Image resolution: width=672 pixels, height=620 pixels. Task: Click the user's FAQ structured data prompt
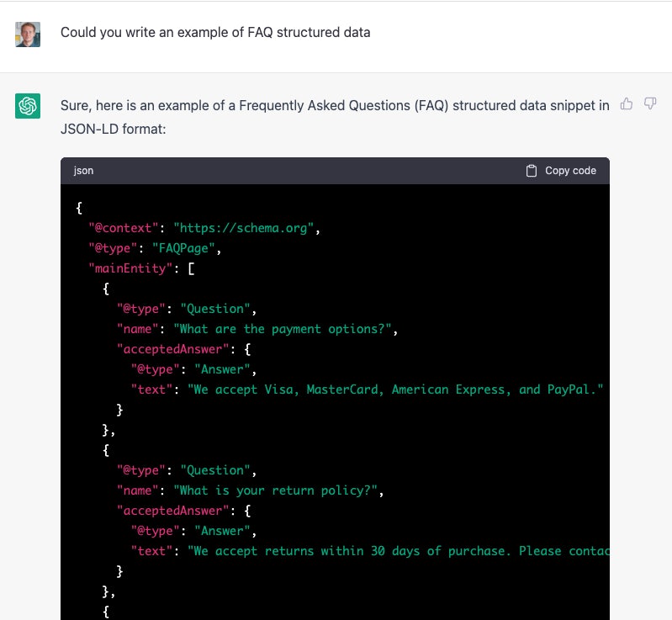pyautogui.click(x=214, y=33)
